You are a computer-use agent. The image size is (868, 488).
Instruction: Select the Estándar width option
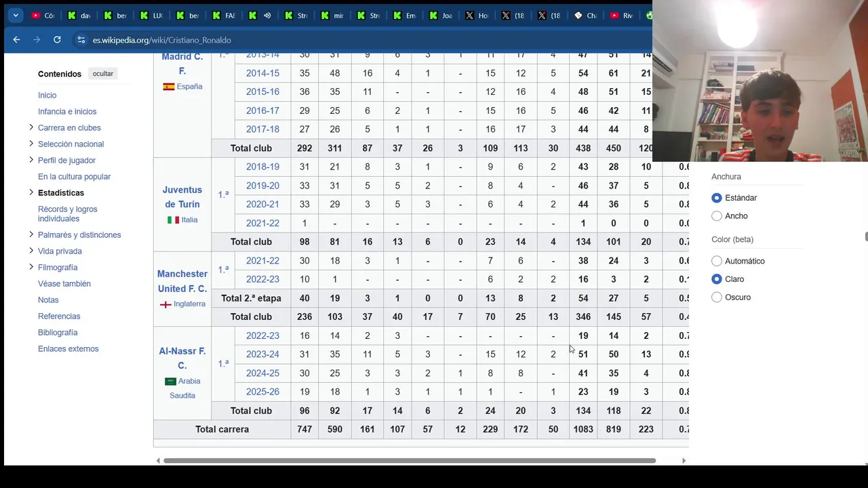coord(717,198)
